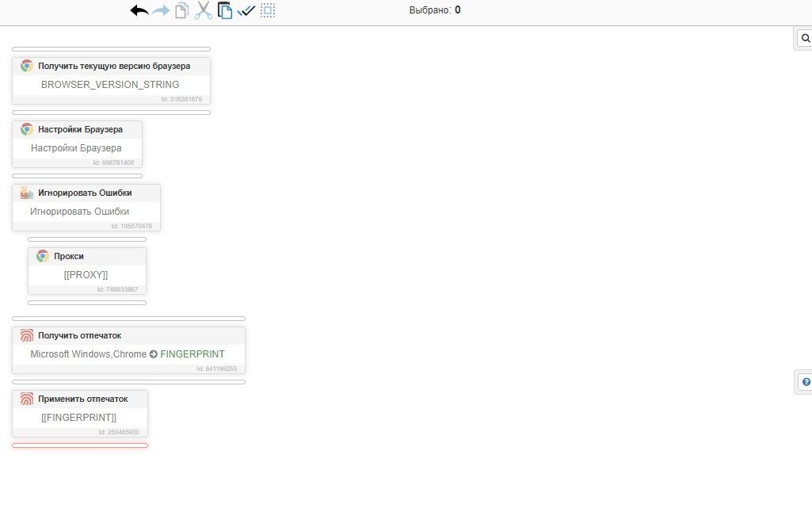812x516 pixels.
Task: Open the search magnifier at right edge
Action: (x=805, y=38)
